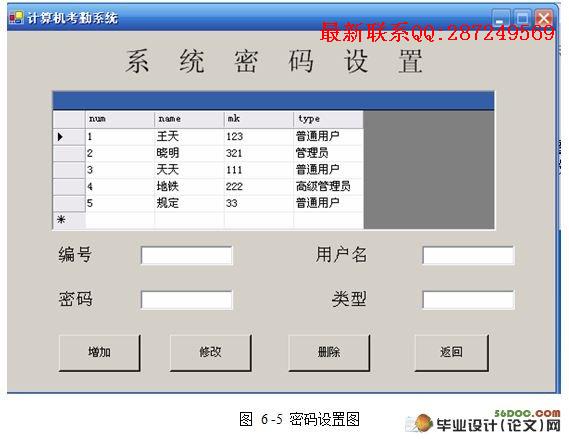Click cell with name 规定
The image size is (569, 439).
(189, 204)
